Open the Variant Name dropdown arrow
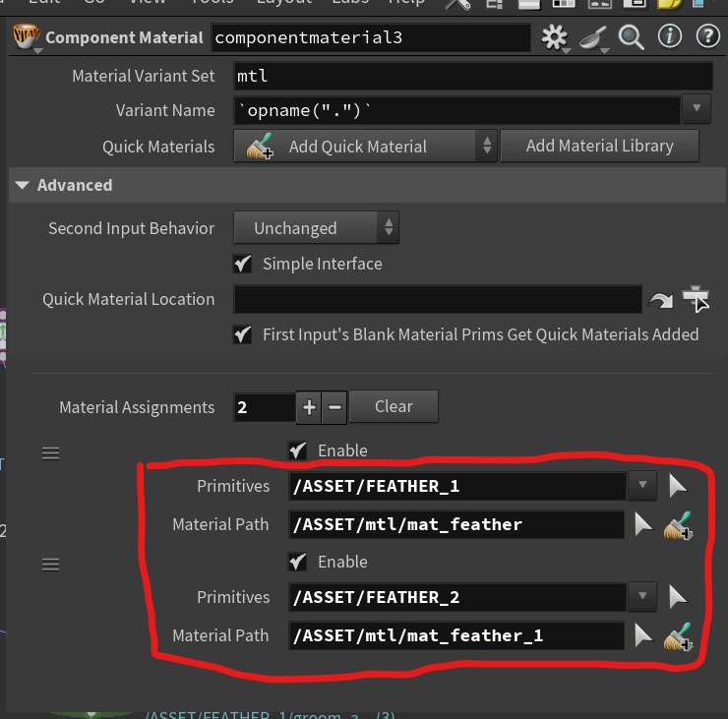The image size is (728, 719). coord(697,110)
